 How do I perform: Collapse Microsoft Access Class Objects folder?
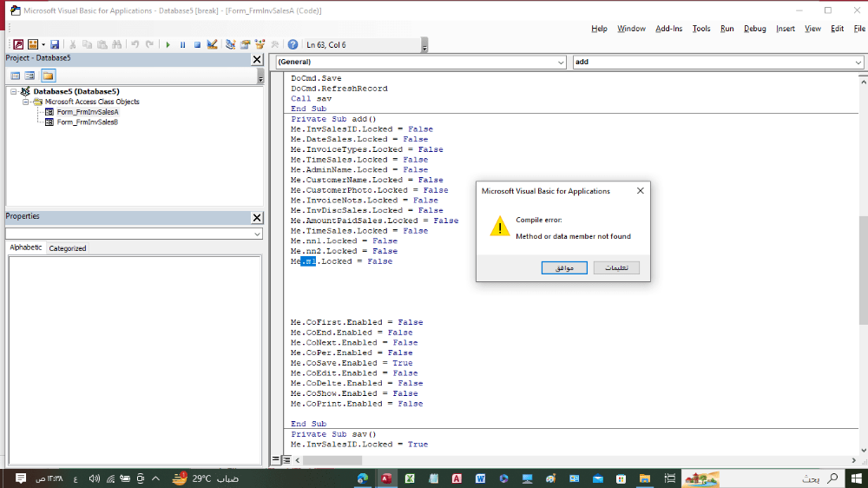pyautogui.click(x=25, y=102)
